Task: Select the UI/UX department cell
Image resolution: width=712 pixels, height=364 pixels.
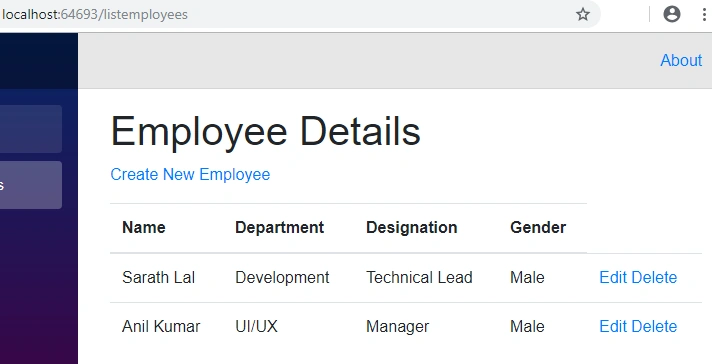Action: pos(256,326)
